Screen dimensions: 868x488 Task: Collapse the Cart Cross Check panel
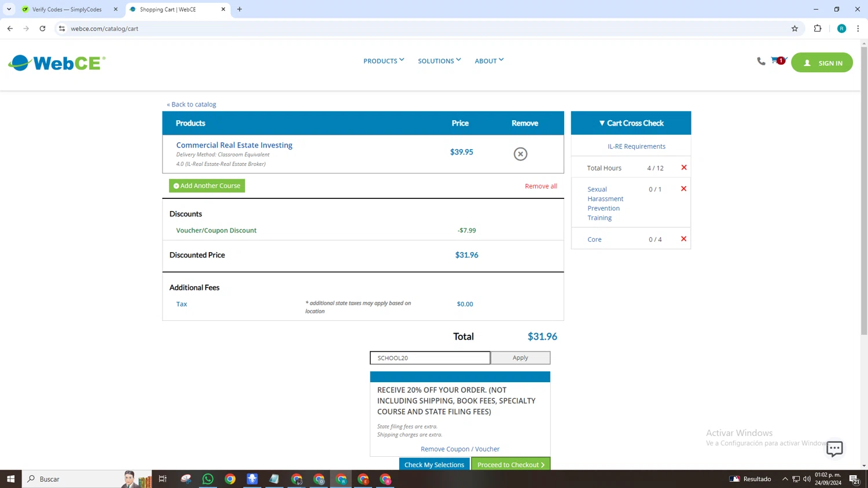point(631,123)
